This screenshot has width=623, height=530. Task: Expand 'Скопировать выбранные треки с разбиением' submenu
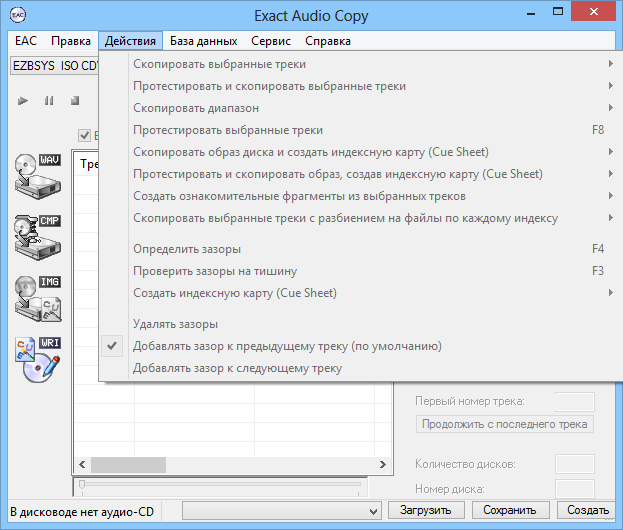coord(611,218)
